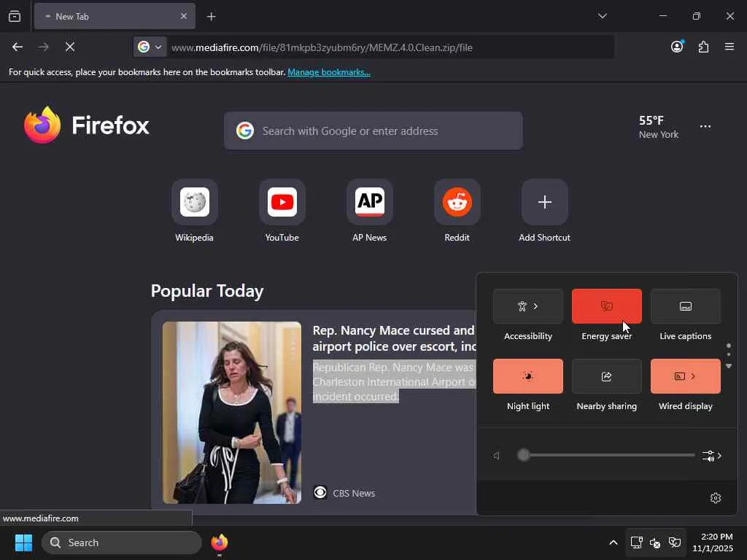Image resolution: width=747 pixels, height=560 pixels.
Task: Open Firefox from the taskbar
Action: [x=219, y=542]
